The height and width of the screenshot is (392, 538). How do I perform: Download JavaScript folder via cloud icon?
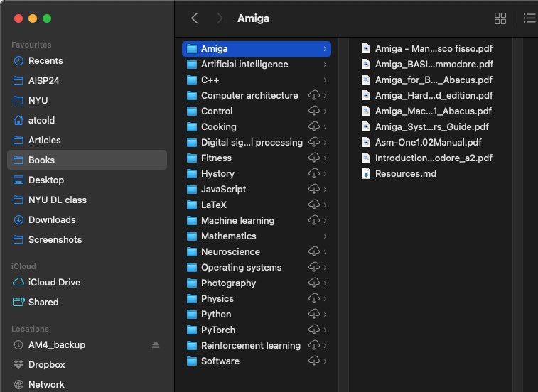(x=314, y=189)
